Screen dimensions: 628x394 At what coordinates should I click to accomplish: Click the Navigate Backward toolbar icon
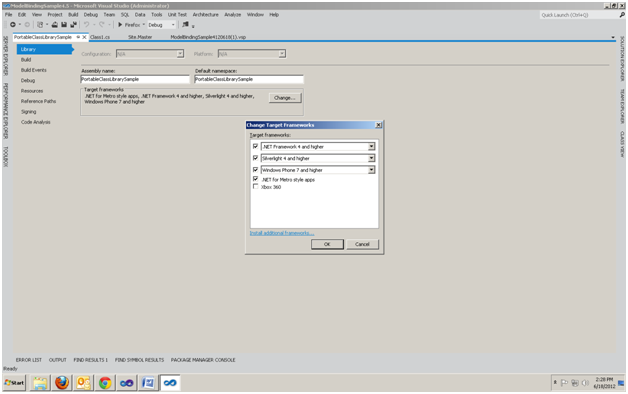[13, 25]
